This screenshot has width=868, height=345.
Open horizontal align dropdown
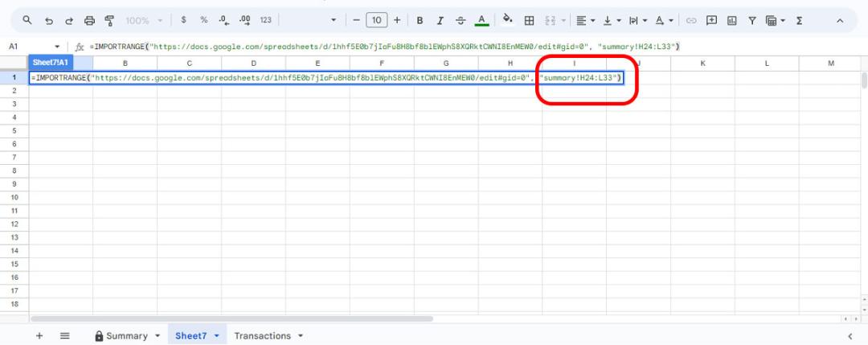(x=585, y=20)
